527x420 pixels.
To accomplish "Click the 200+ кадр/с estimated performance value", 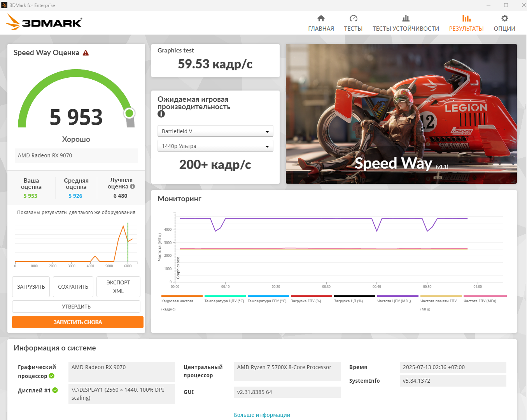I will click(x=215, y=165).
